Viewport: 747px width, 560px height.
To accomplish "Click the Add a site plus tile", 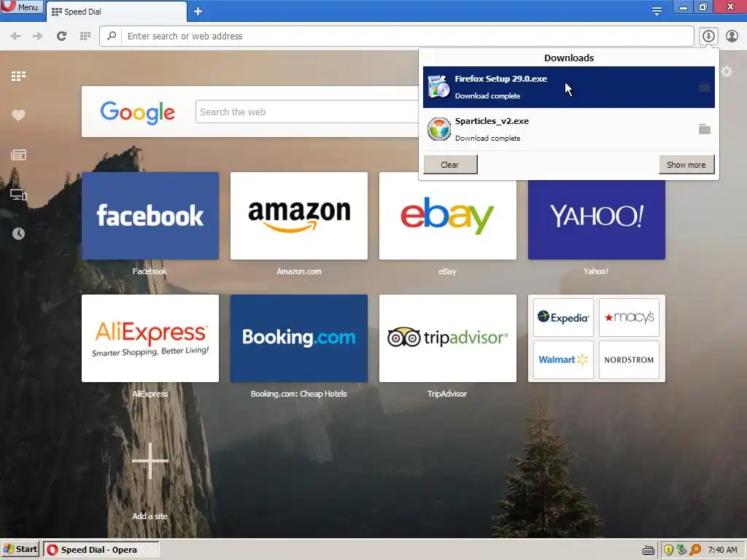I will click(x=150, y=461).
